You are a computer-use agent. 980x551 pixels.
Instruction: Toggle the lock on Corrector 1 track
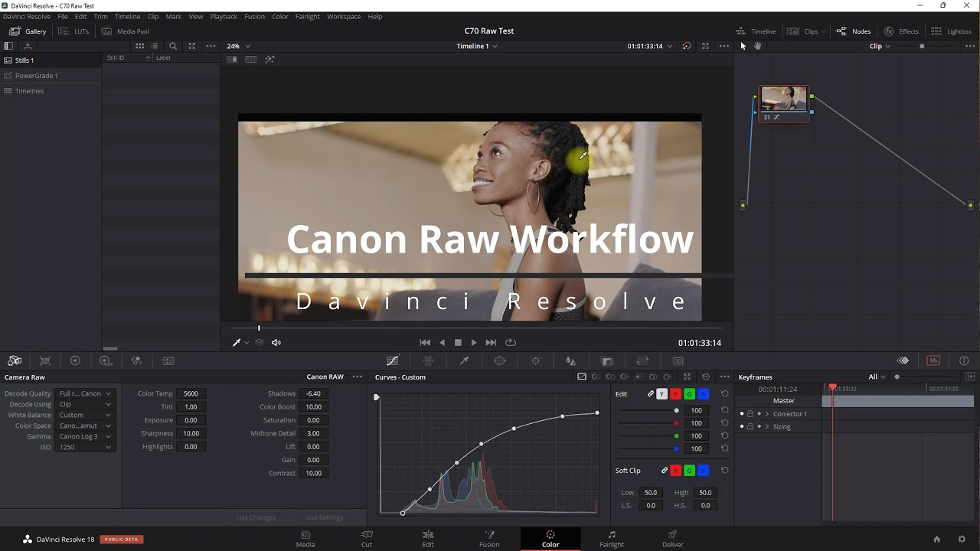tap(750, 414)
